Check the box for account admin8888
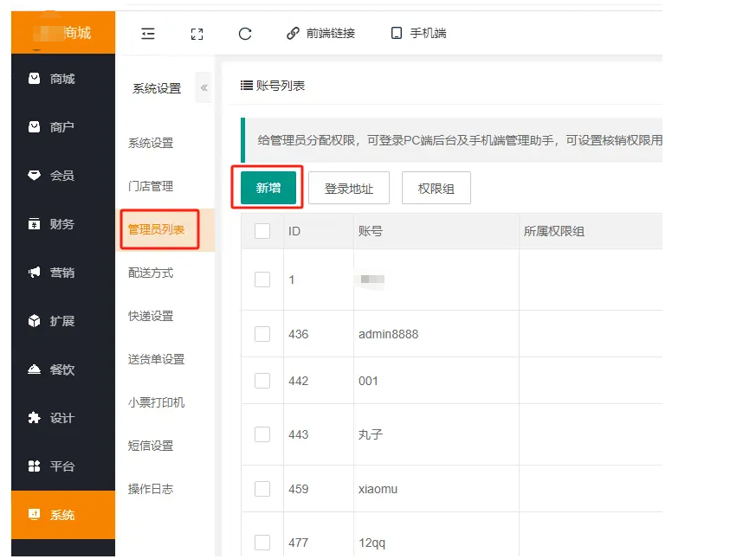This screenshot has height=559, width=756. 262,334
